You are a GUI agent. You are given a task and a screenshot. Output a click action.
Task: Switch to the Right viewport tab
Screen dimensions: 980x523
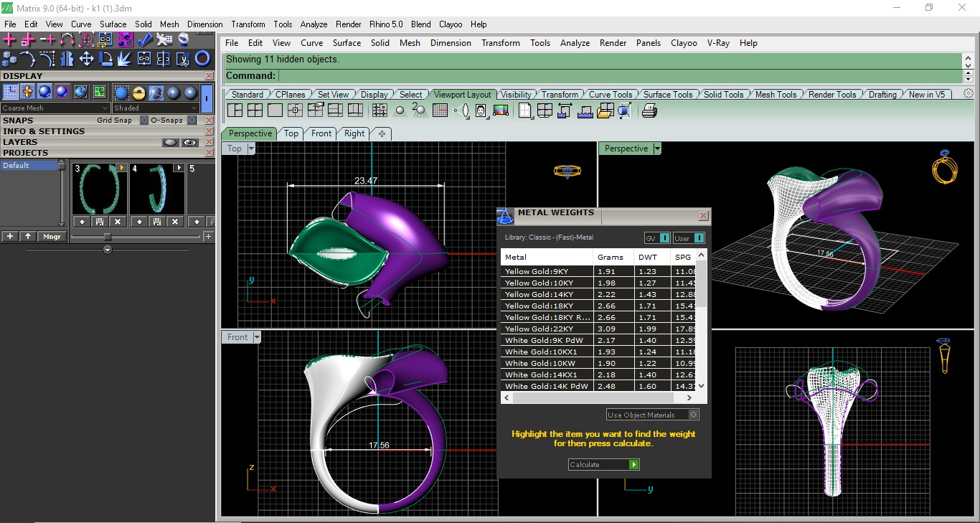point(354,133)
